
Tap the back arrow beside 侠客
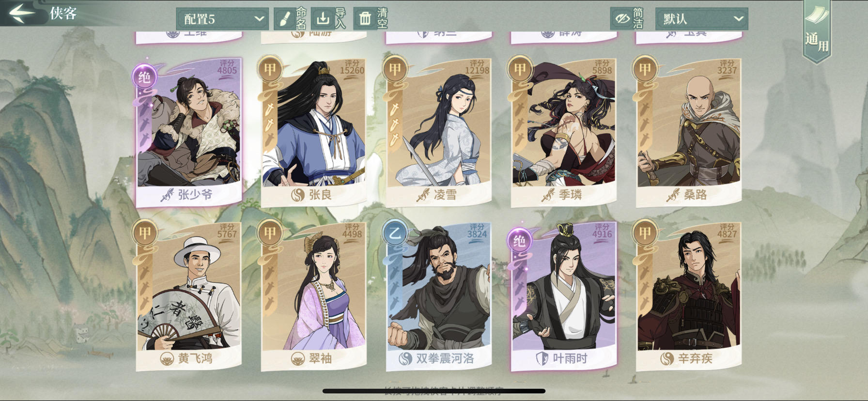pos(22,13)
